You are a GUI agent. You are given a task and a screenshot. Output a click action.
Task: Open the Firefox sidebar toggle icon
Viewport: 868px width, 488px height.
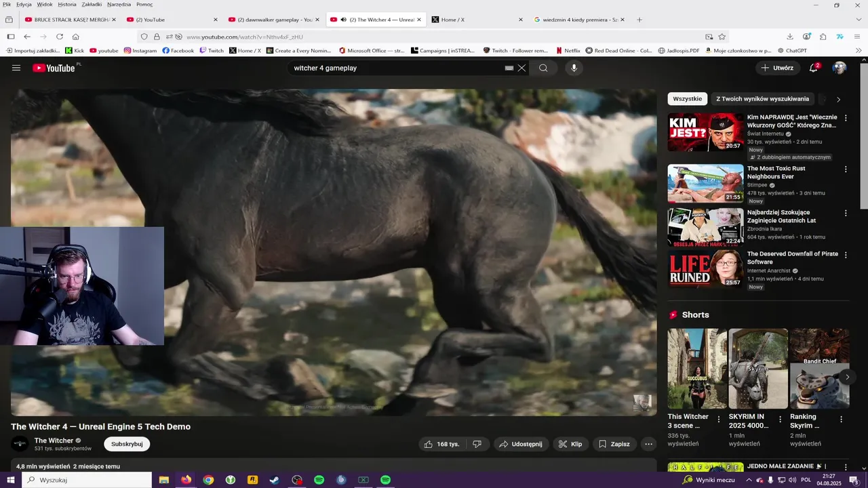(x=11, y=37)
